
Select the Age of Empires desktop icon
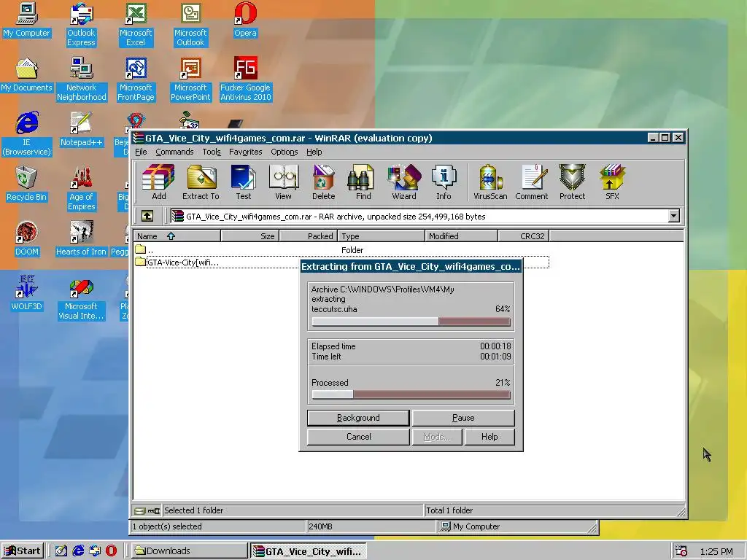click(81, 189)
